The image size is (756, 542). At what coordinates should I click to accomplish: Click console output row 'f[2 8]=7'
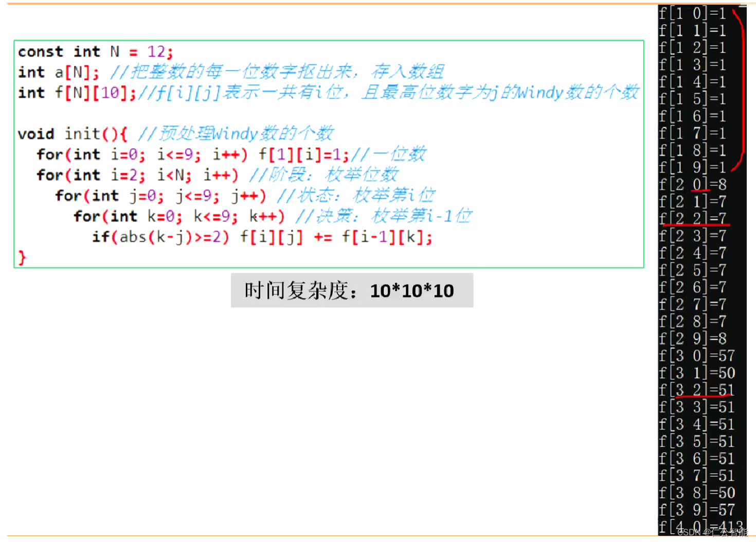click(693, 322)
